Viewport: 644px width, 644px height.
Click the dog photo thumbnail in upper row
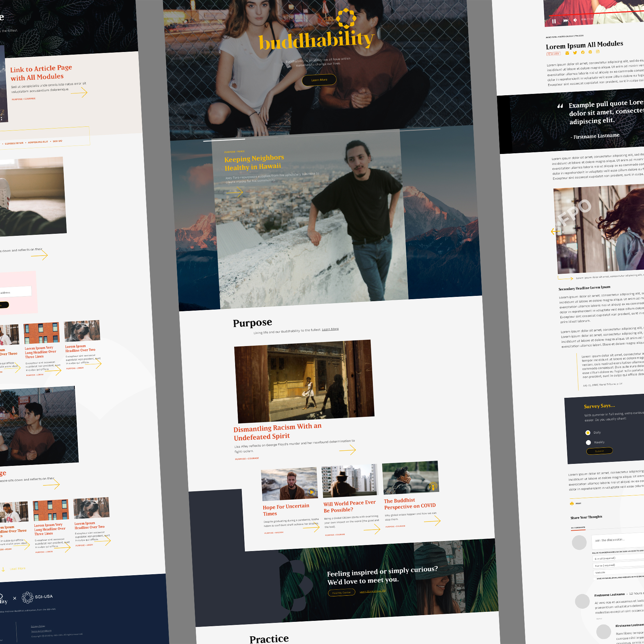click(82, 331)
